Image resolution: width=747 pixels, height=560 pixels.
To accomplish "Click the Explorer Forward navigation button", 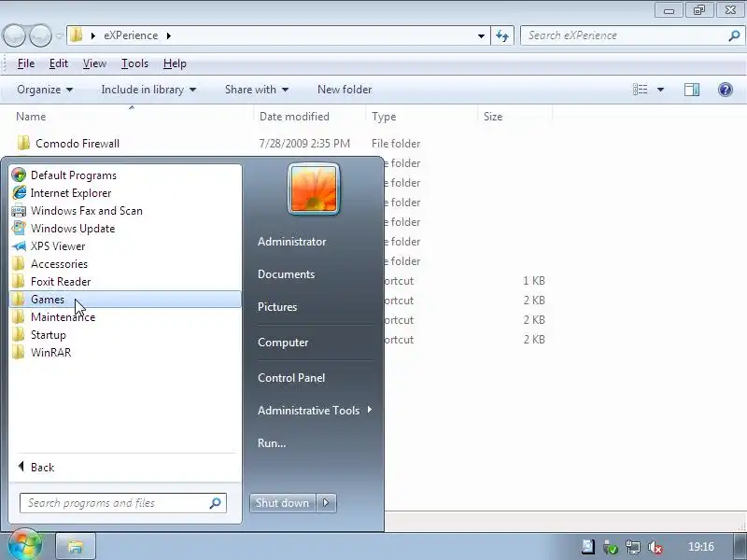I will click(40, 35).
